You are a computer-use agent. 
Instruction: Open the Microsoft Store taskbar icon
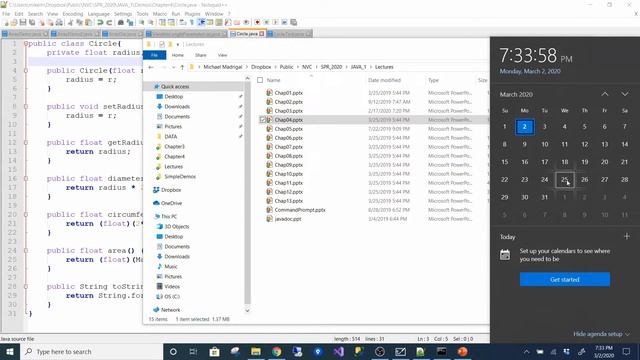(214, 351)
